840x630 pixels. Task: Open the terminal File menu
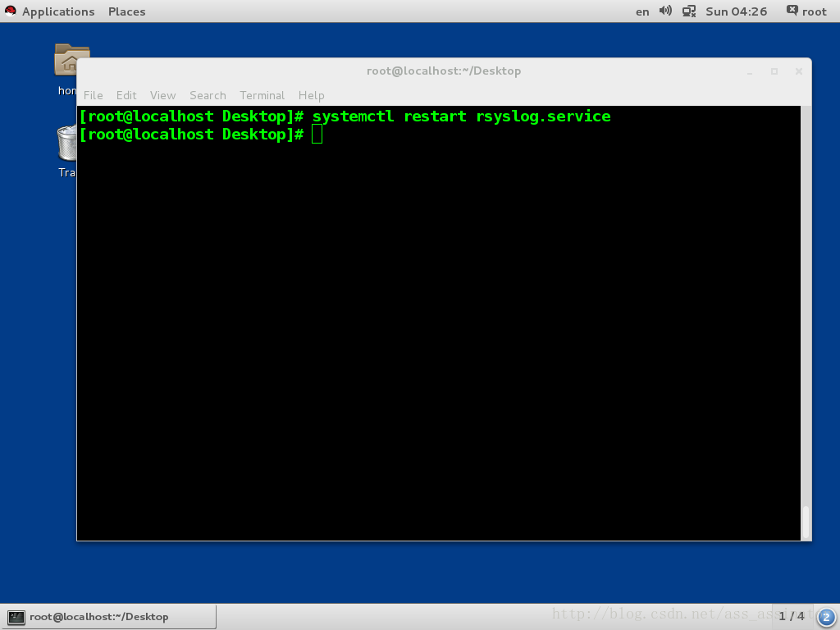coord(94,95)
